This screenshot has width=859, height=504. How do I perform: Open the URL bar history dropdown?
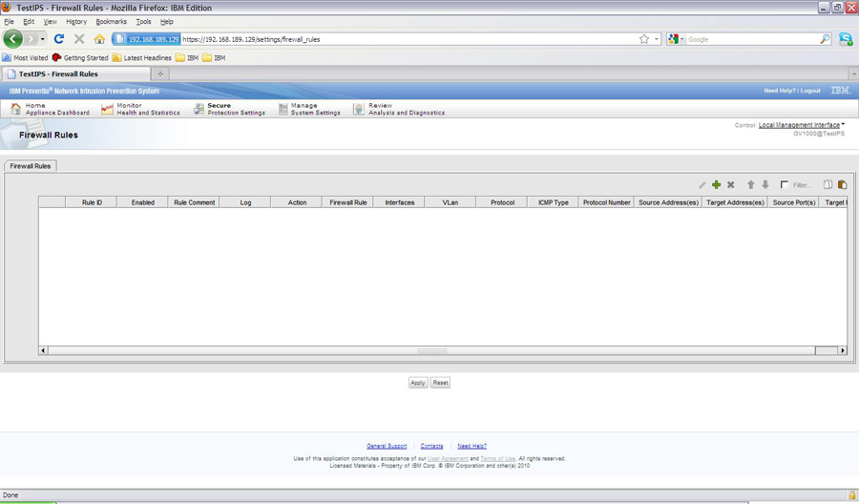pyautogui.click(x=657, y=39)
